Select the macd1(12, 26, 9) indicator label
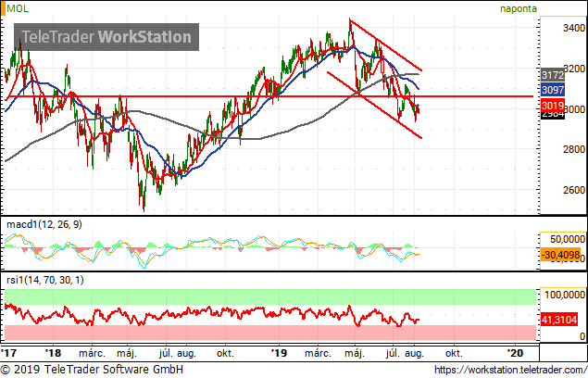 [44, 224]
